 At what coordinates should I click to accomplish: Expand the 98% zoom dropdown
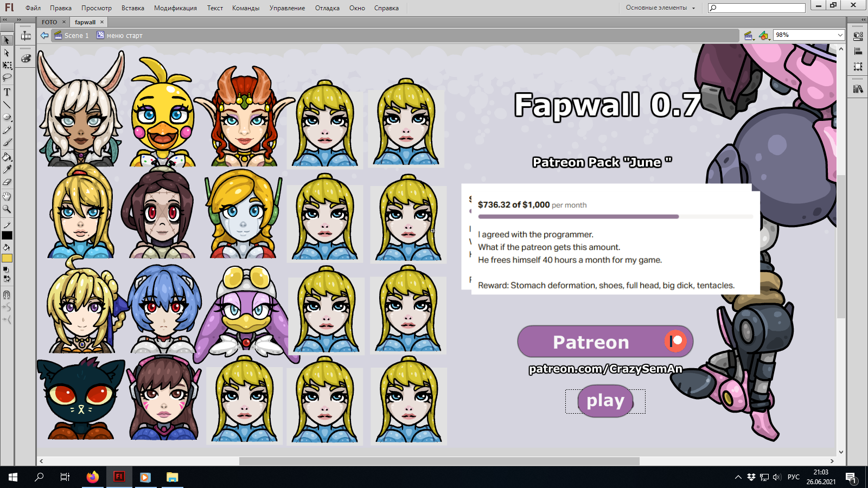(840, 35)
